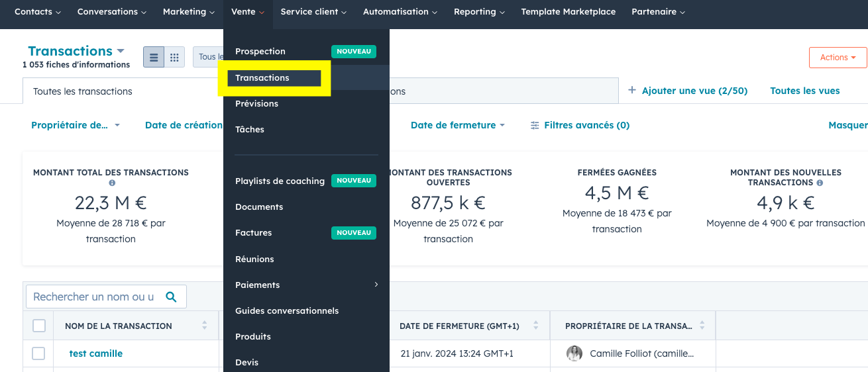Switch to list view icon

[x=154, y=58]
